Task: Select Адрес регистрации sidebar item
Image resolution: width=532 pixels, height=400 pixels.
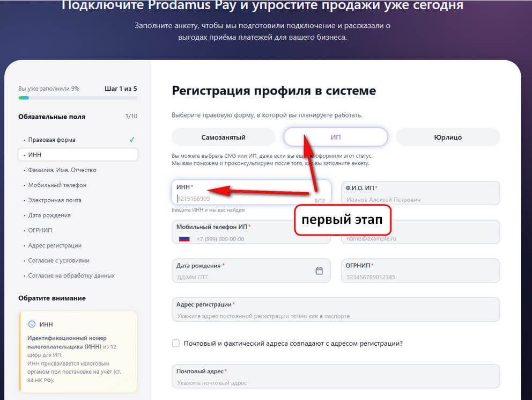Action: (x=55, y=245)
